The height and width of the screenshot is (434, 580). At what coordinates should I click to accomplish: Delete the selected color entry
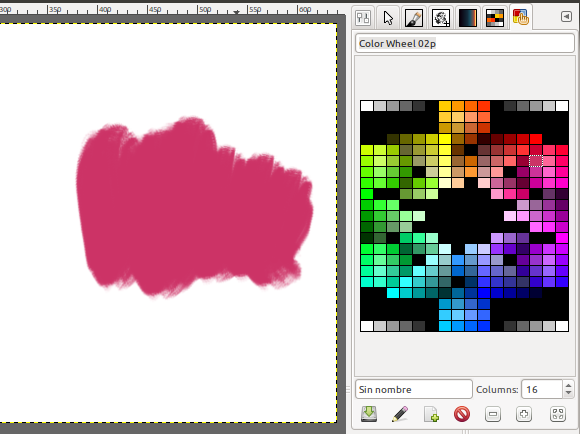462,414
